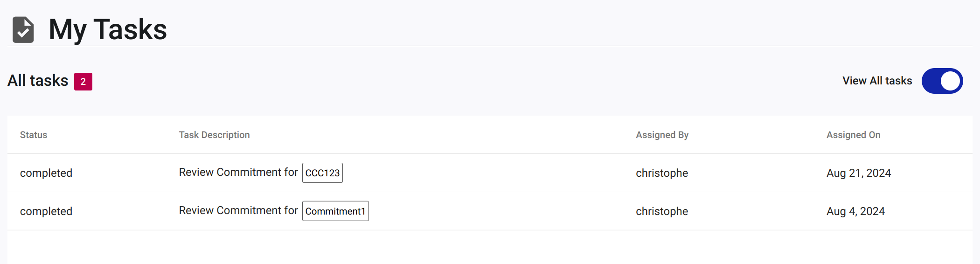Sort by the Assigned On column header

point(854,135)
